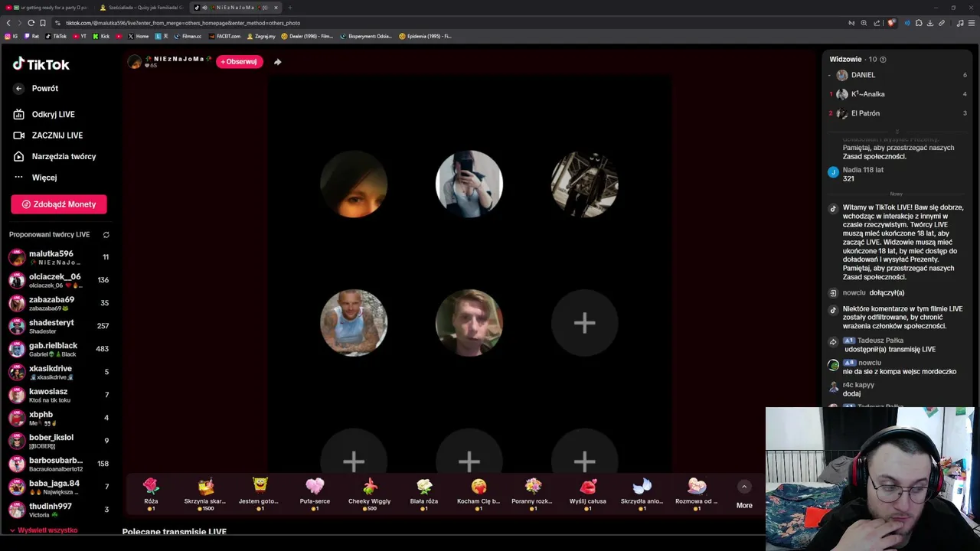The image size is (980, 551).
Task: Open a new browser tab
Action: tap(290, 8)
